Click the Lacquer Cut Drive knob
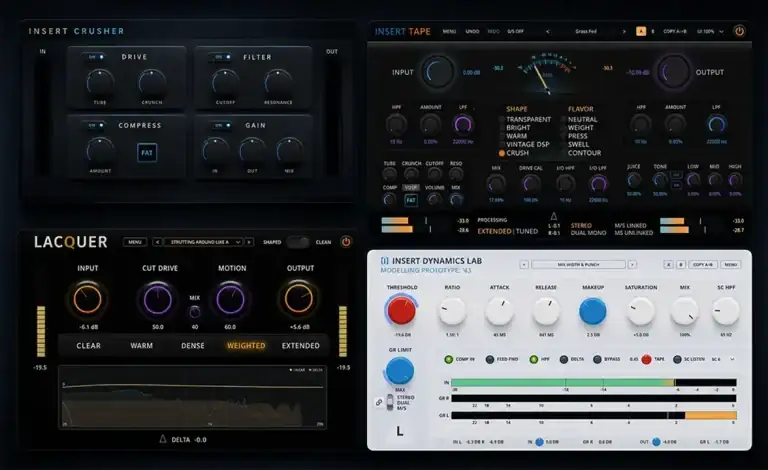The width and height of the screenshot is (768, 470). 158,299
